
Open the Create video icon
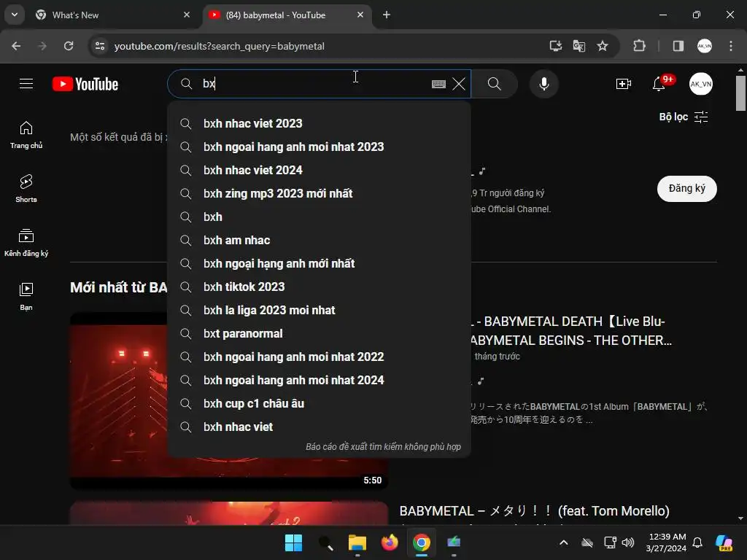pos(623,84)
